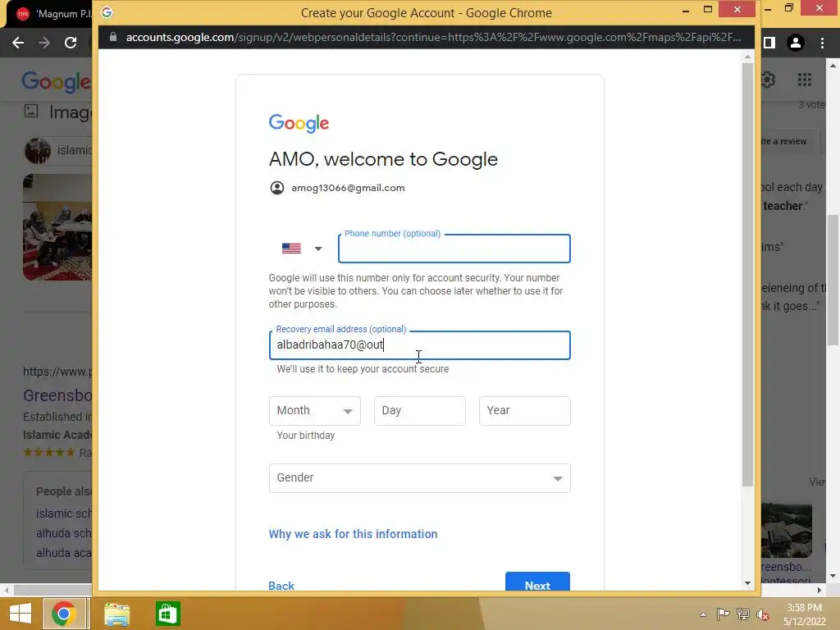840x630 pixels.
Task: Reload page in background Chrome window
Action: (71, 43)
